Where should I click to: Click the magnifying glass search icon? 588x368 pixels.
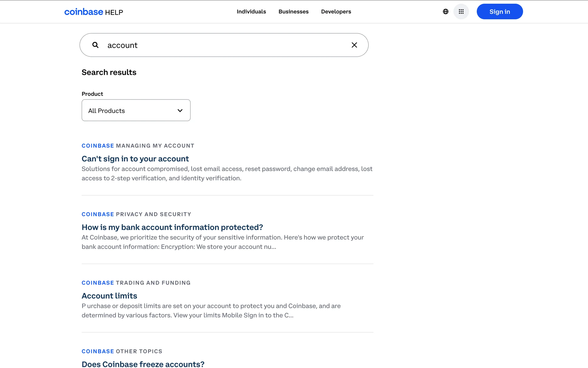(x=96, y=45)
